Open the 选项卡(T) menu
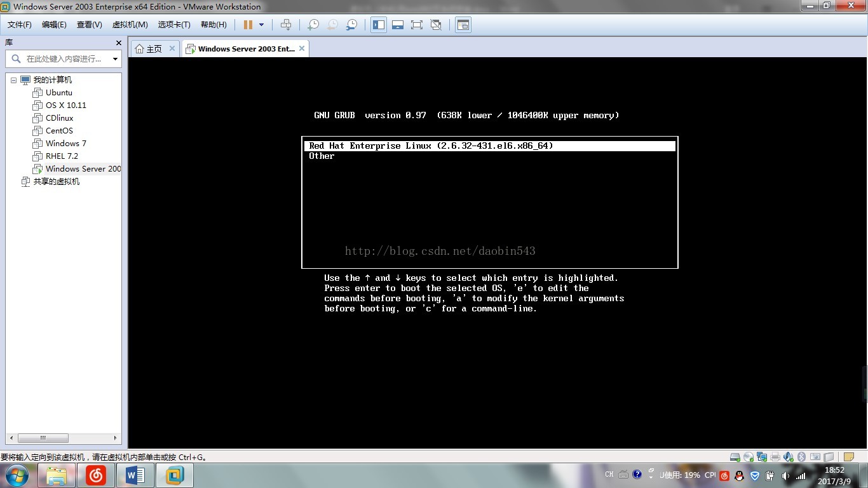Image resolution: width=868 pixels, height=488 pixels. click(x=174, y=25)
